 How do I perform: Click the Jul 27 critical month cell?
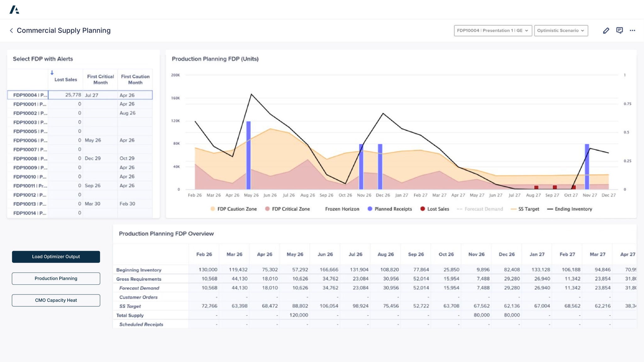click(x=100, y=95)
